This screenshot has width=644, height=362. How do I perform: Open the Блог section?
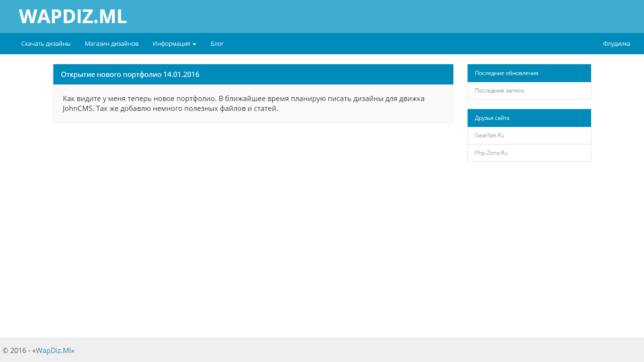217,44
